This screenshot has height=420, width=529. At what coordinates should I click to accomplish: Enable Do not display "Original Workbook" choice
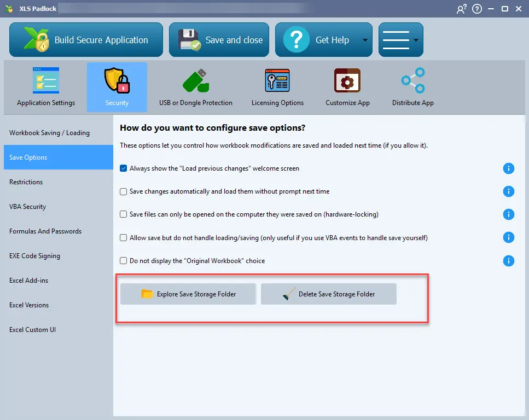pos(124,261)
